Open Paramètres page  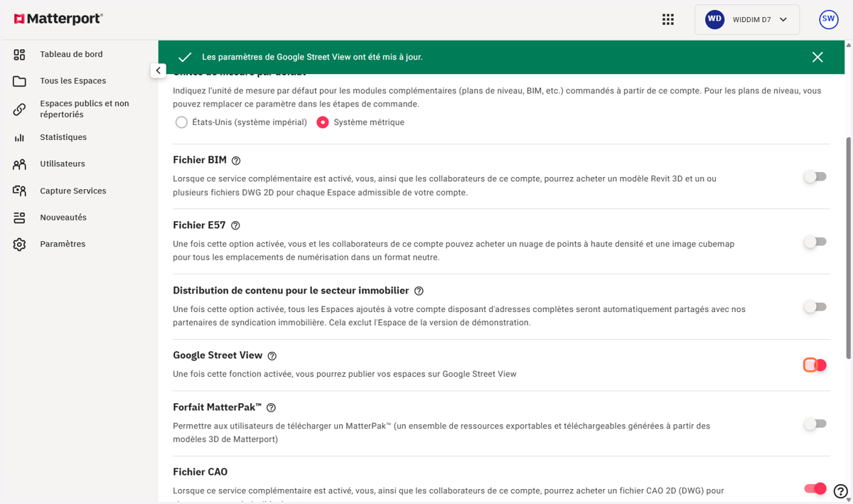click(63, 244)
